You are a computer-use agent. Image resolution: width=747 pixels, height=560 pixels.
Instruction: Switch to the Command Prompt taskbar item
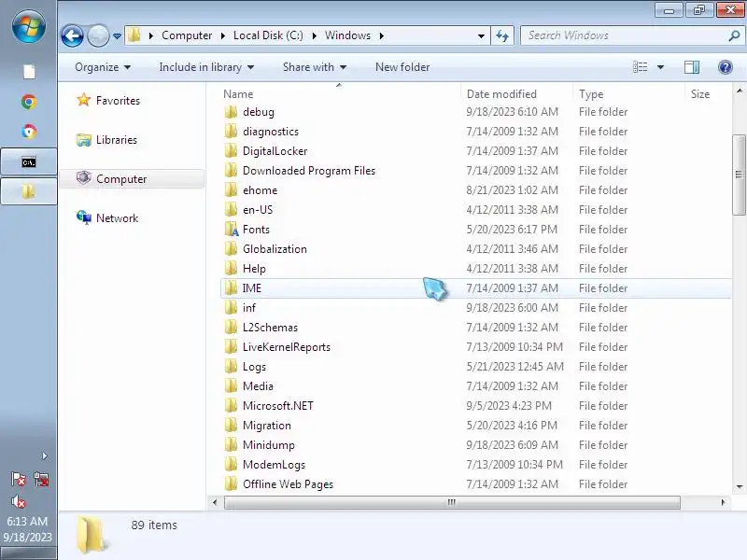coord(29,162)
